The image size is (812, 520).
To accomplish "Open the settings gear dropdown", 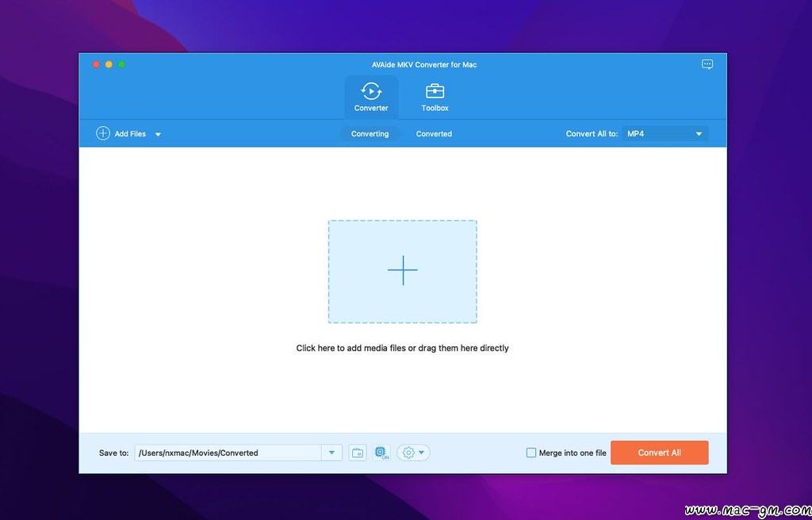I will coord(413,453).
